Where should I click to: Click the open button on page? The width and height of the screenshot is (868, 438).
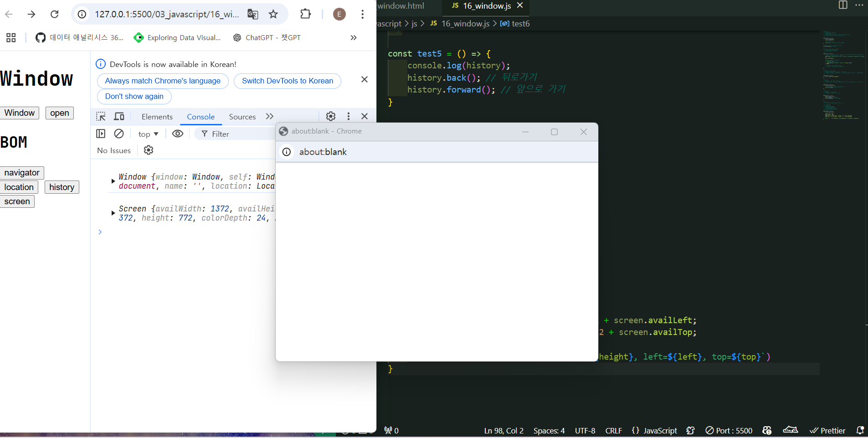[x=60, y=113]
